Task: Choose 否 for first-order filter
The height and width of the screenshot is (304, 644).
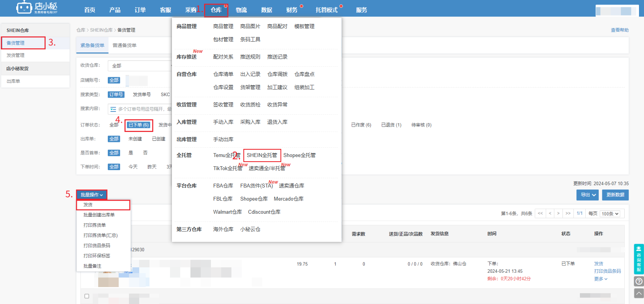Action: (x=145, y=153)
